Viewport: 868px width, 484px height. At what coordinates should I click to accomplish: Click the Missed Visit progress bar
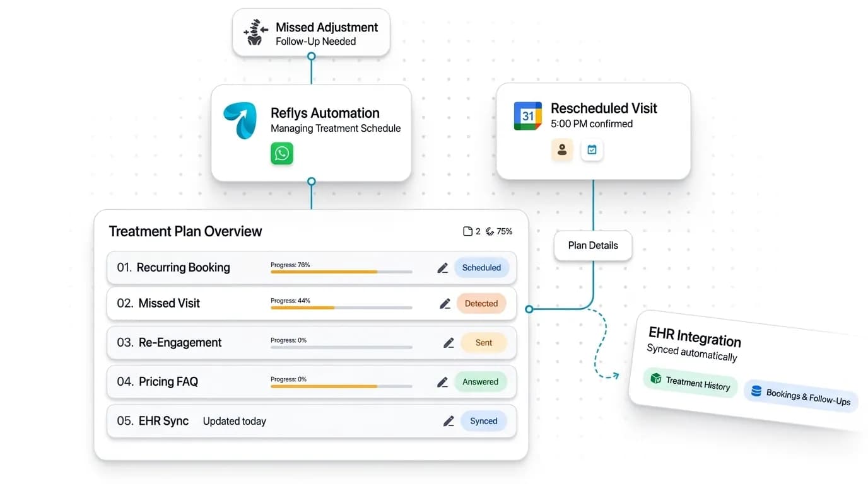[341, 308]
